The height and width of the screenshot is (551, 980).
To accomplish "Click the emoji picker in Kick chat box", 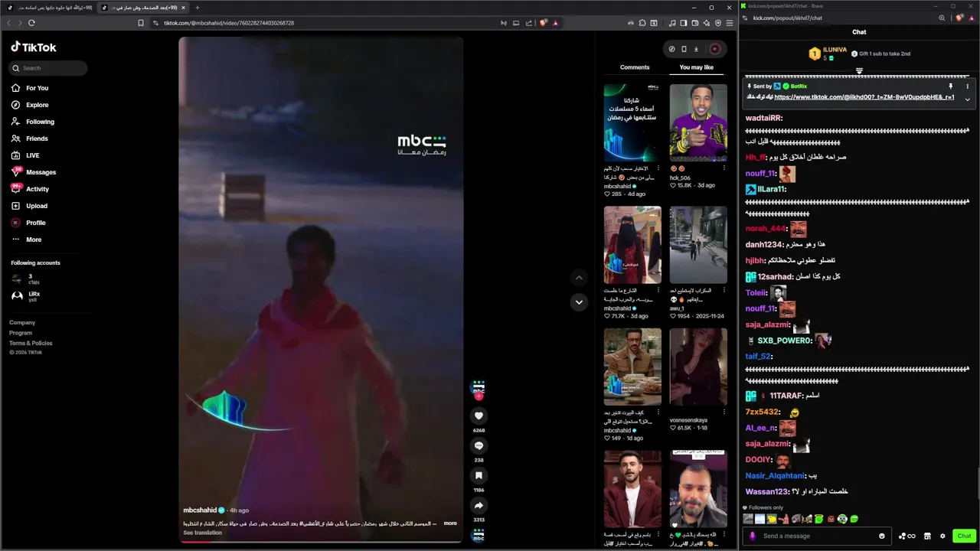I will 882,536.
